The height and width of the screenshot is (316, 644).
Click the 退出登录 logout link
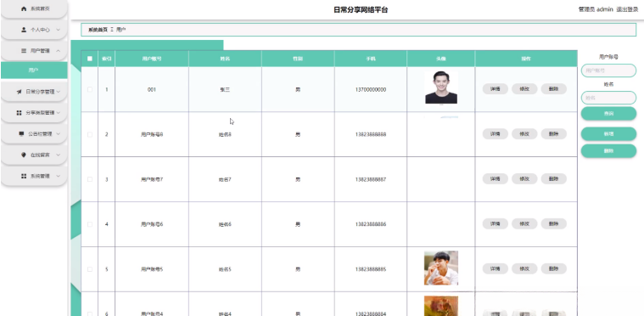coord(627,9)
